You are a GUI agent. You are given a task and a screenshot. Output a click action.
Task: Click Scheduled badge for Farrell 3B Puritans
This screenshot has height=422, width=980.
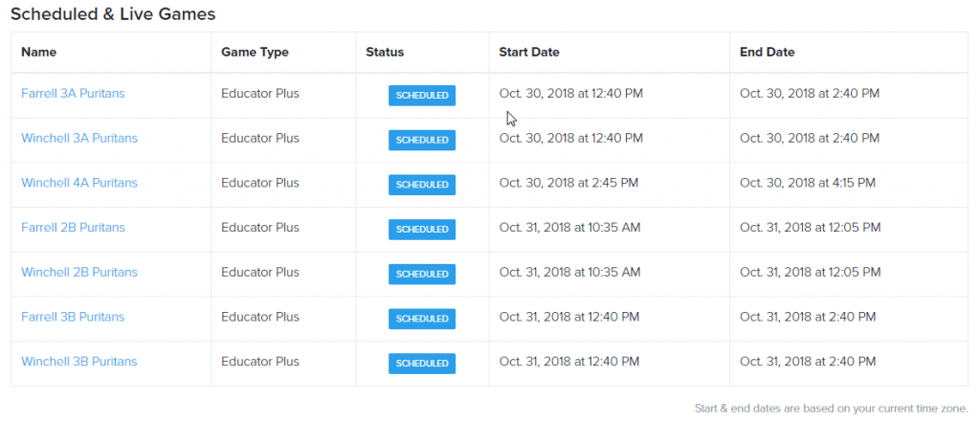point(422,319)
